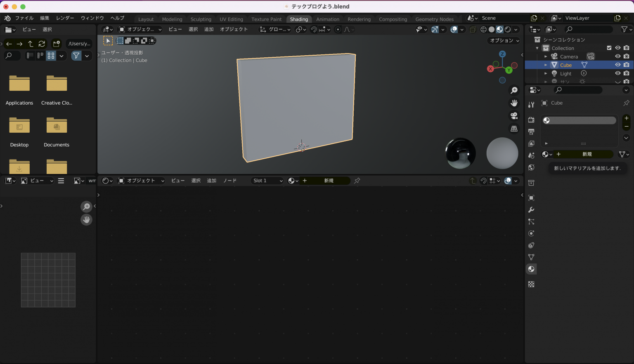Screen dimensions: 634x364
Task: Open the Desktop folder in the file browser
Action: (19, 126)
